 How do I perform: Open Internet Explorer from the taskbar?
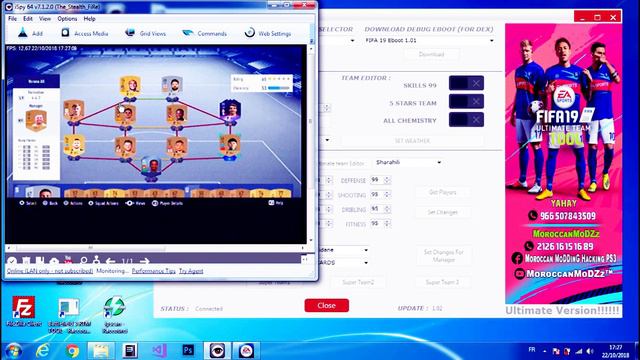[x=42, y=351]
